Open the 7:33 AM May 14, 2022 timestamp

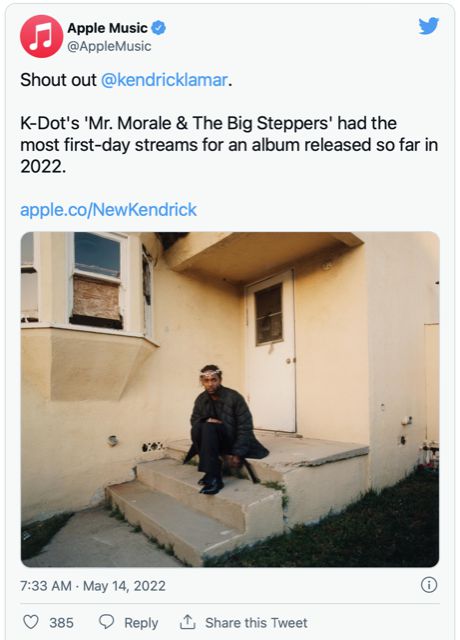[93, 586]
